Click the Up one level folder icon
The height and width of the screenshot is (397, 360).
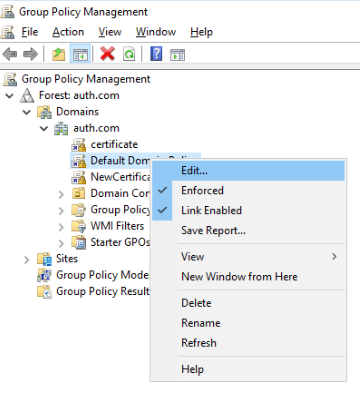pos(59,54)
